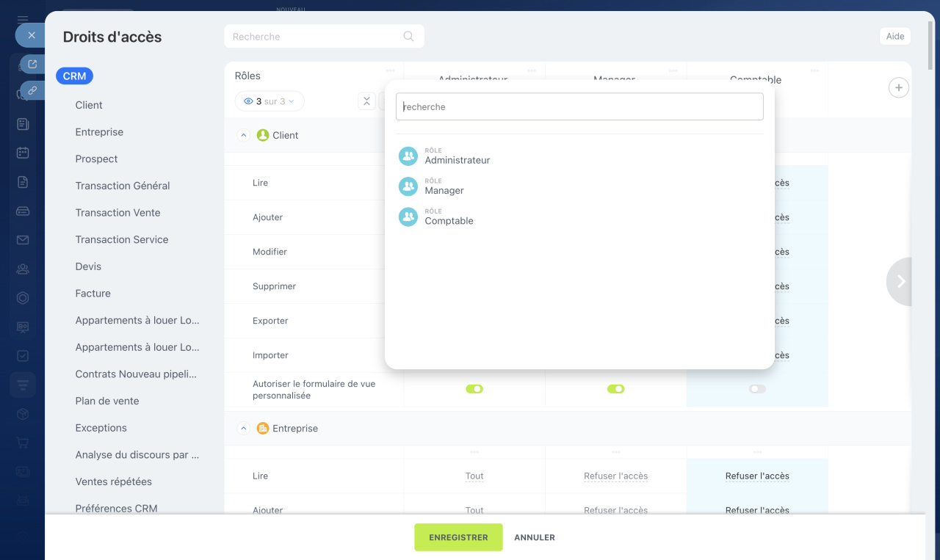Click the Administrateur role icon in list

(408, 156)
